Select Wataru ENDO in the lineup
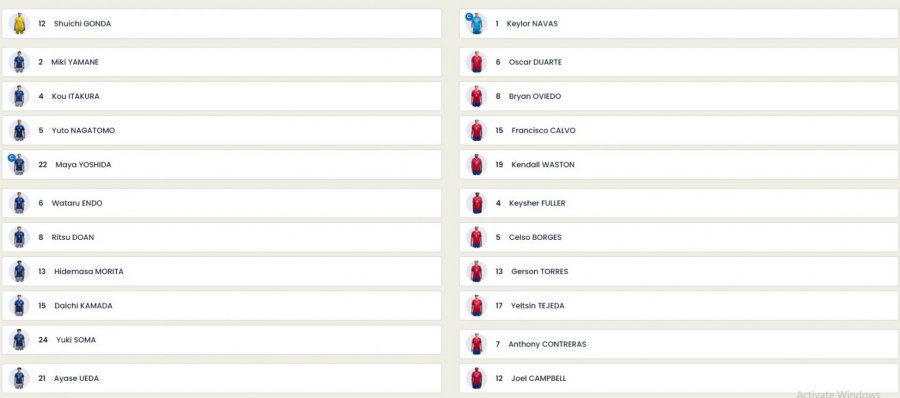Image resolution: width=900 pixels, height=398 pixels. (222, 203)
